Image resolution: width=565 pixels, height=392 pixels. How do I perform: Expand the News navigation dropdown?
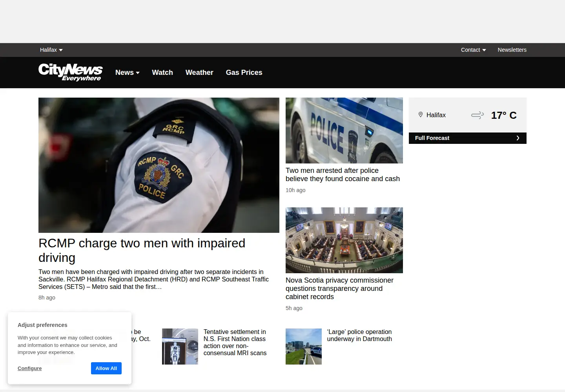[128, 73]
